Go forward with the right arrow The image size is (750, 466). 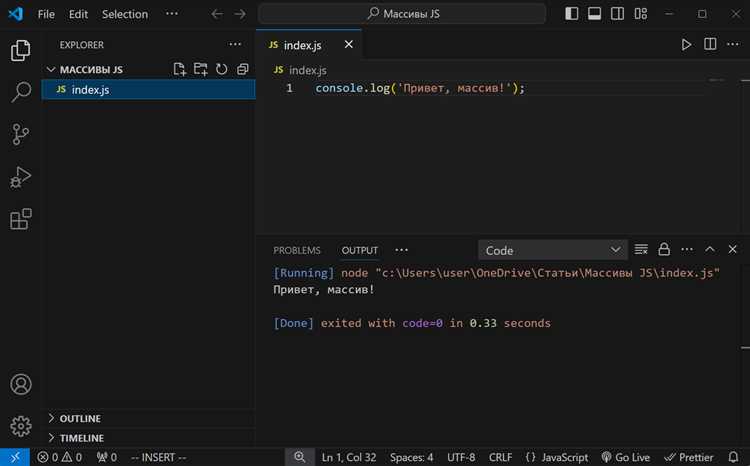240,14
